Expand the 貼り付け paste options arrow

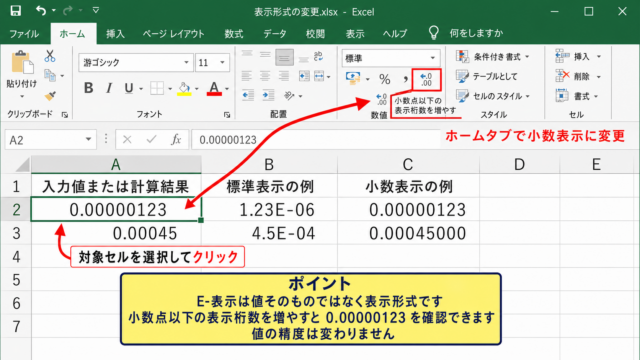(22, 97)
